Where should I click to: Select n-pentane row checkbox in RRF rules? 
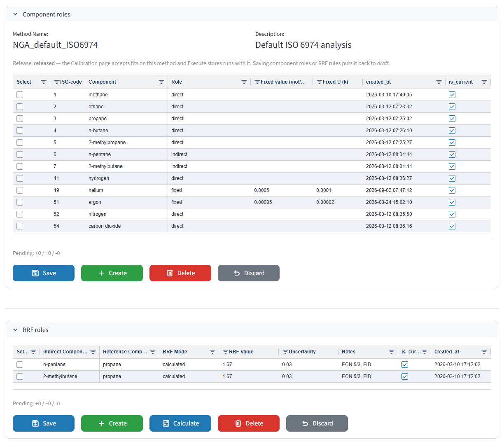(20, 365)
